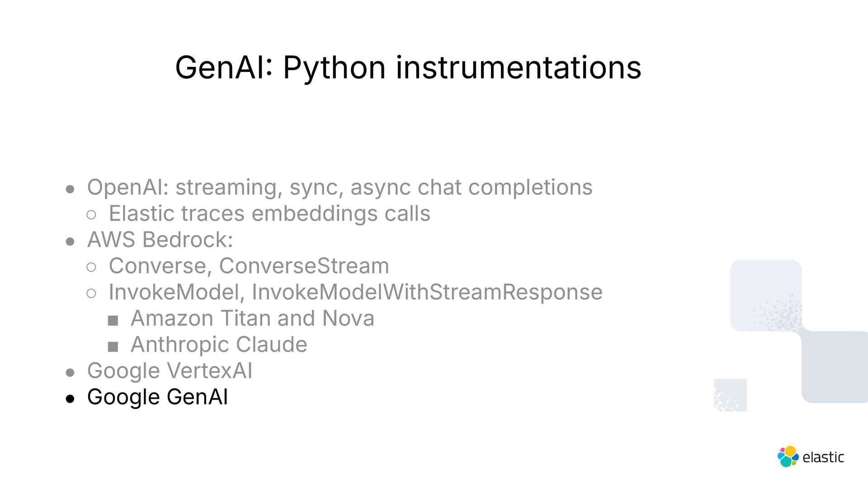Click the elastic wordmark text
Viewport: 868px width, 488px height.
tap(823, 457)
